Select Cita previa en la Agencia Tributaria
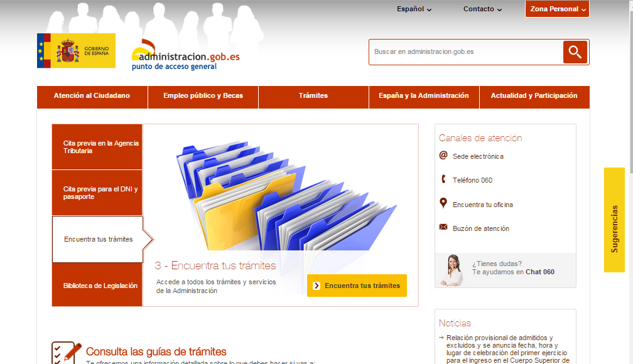Image resolution: width=633 pixels, height=364 pixels. [97, 147]
